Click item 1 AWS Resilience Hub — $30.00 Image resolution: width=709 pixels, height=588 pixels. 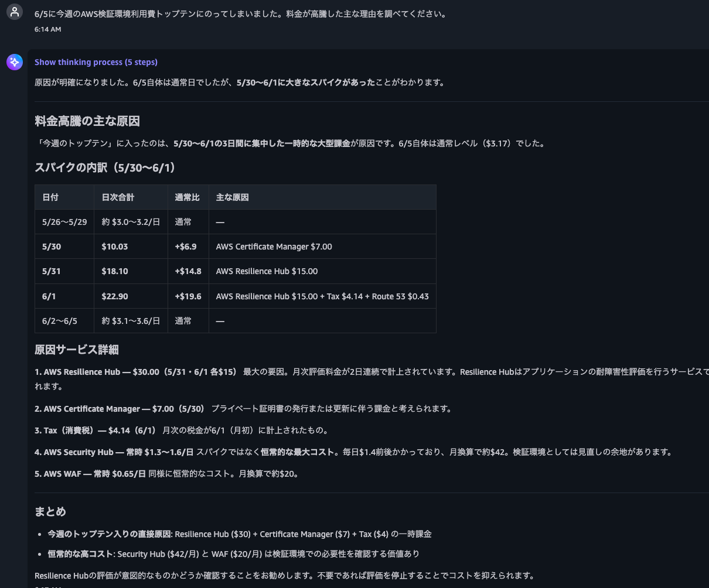pos(137,372)
